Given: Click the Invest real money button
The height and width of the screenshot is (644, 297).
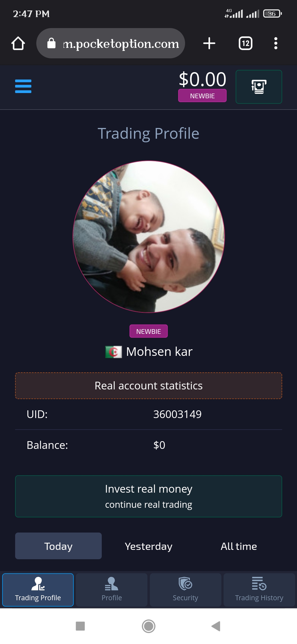Looking at the screenshot, I should pyautogui.click(x=148, y=496).
